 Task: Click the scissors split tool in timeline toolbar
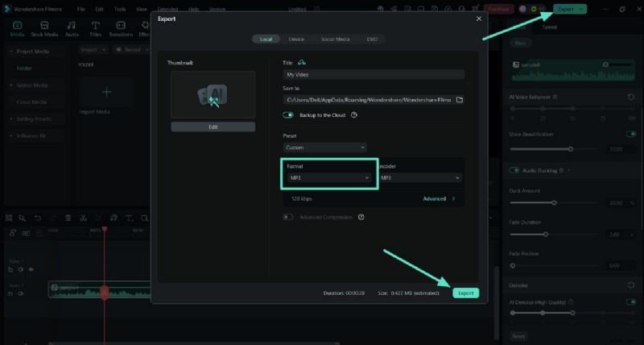(83, 218)
